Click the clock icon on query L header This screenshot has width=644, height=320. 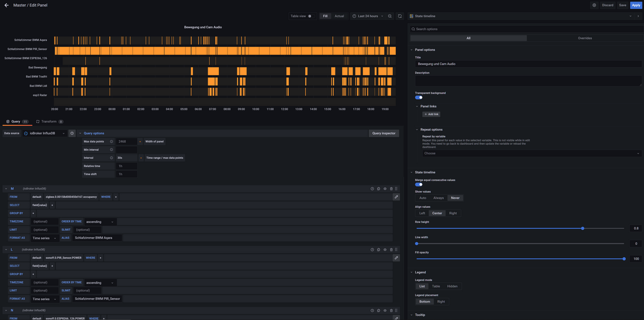(x=372, y=250)
